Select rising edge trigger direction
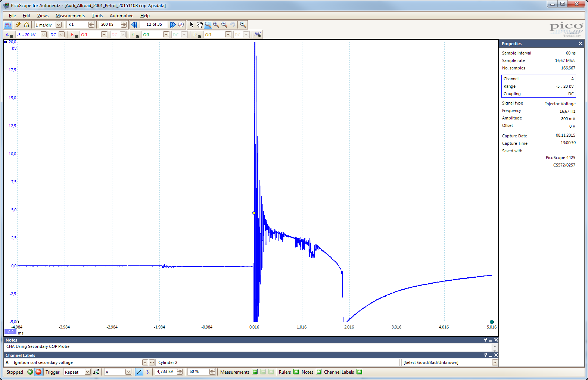Viewport: 588px width, 380px height. (139, 372)
